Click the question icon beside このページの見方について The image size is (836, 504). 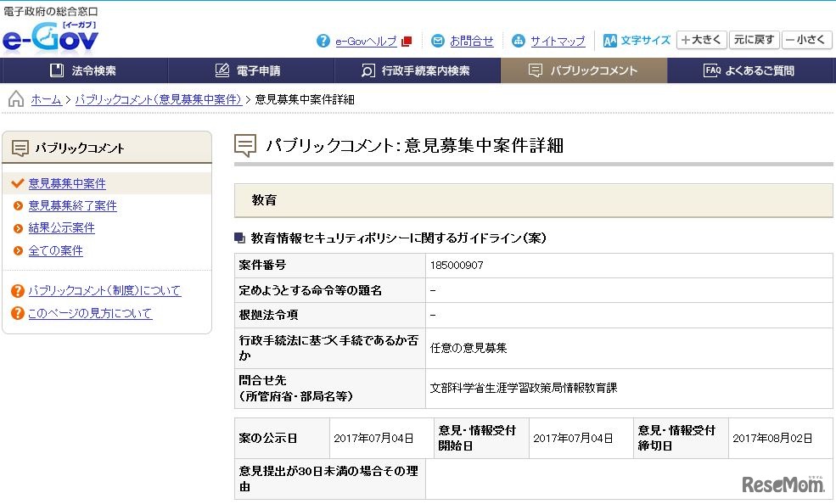[x=17, y=314]
